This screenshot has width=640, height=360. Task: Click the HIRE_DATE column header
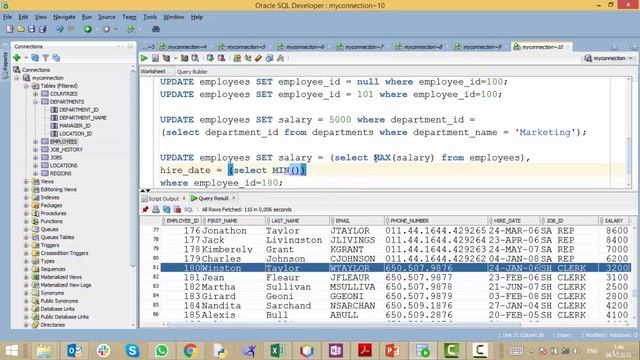click(x=513, y=221)
